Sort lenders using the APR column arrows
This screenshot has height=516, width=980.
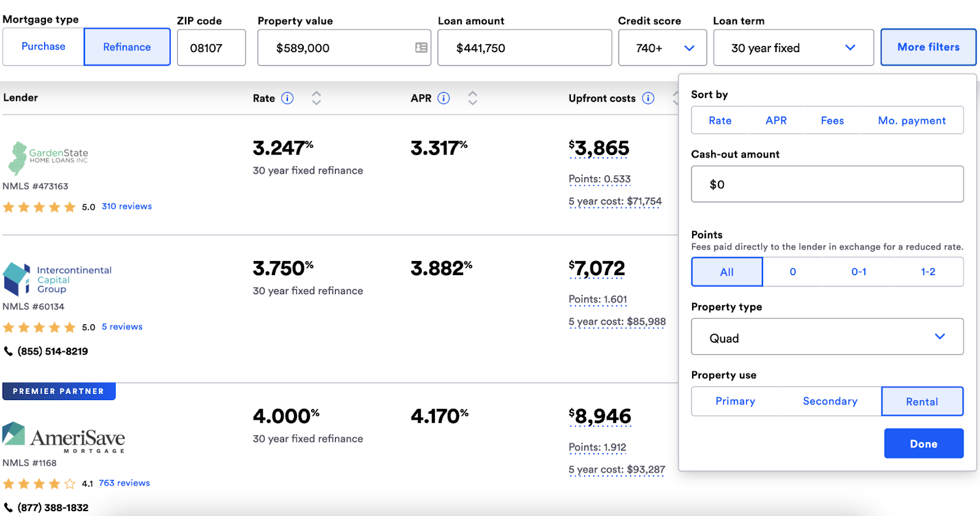coord(472,98)
